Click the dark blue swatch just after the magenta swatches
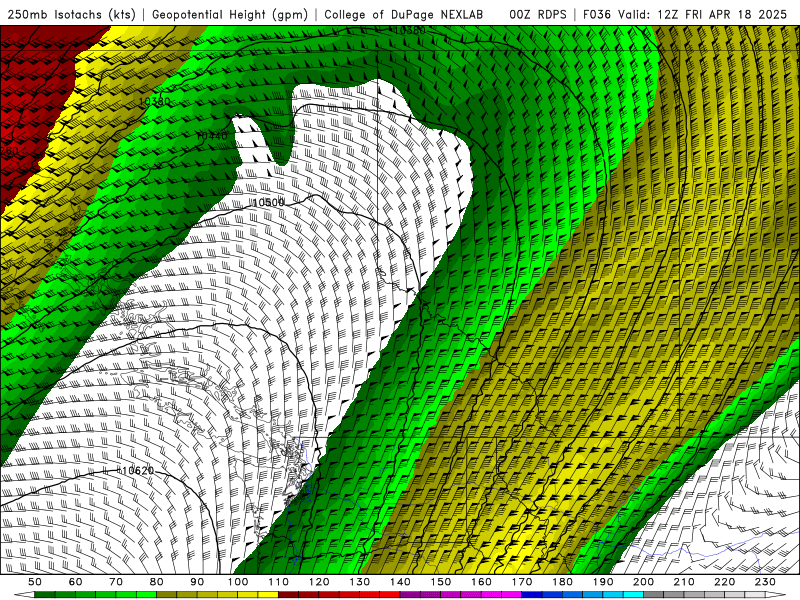The height and width of the screenshot is (600, 800). [x=532, y=595]
